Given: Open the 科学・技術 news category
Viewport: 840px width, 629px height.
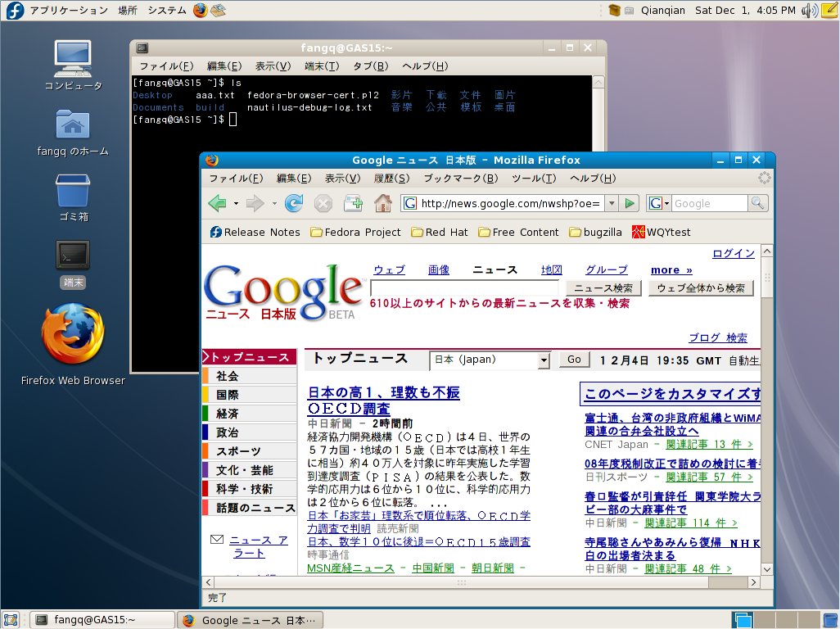Looking at the screenshot, I should [x=249, y=489].
